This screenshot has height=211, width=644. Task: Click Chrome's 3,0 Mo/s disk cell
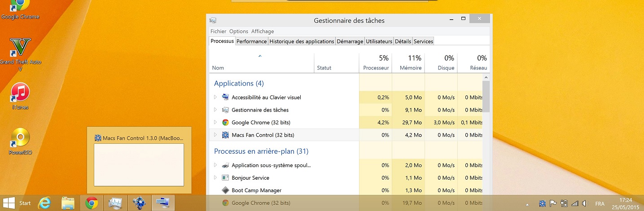tap(441, 122)
